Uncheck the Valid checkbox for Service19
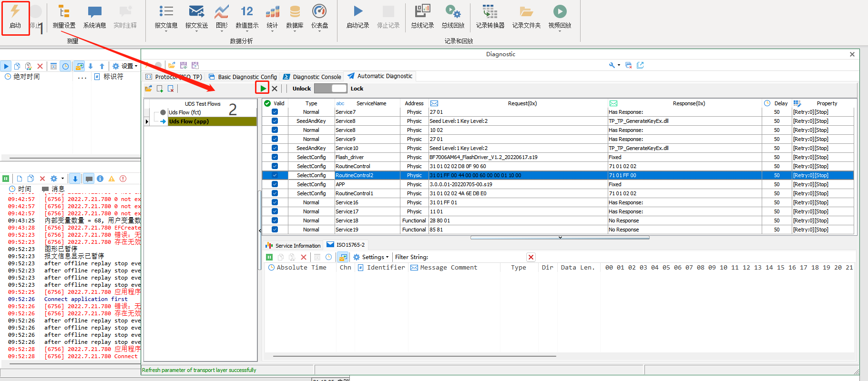The height and width of the screenshot is (381, 868). click(275, 230)
